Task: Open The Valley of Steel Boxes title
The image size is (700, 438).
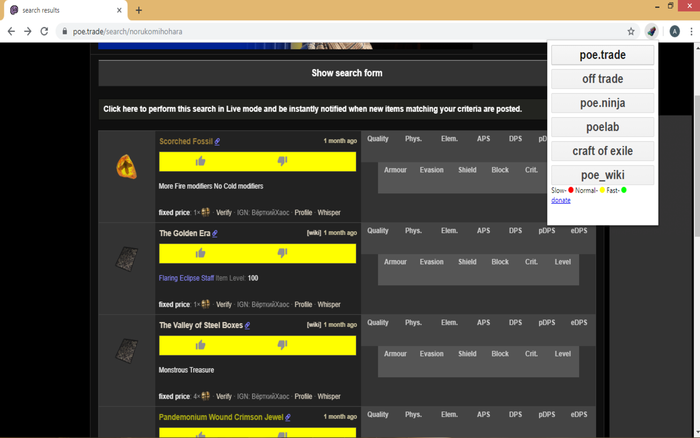Action: (201, 325)
